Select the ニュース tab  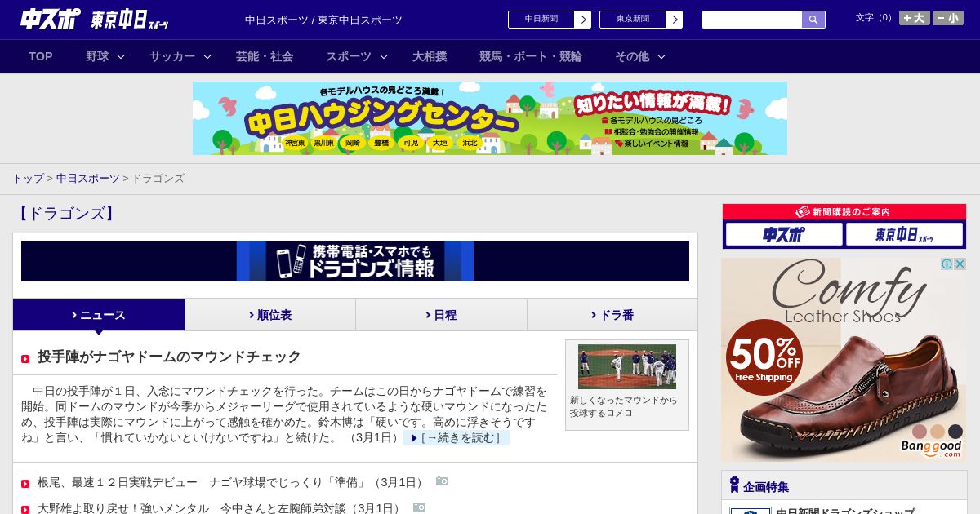(x=99, y=315)
